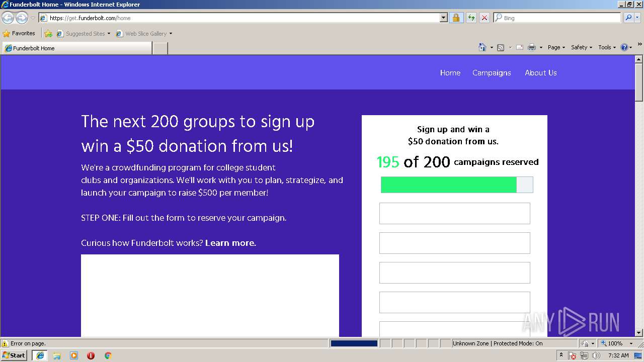644x362 pixels.
Task: Open the Tools menu
Action: point(607,47)
